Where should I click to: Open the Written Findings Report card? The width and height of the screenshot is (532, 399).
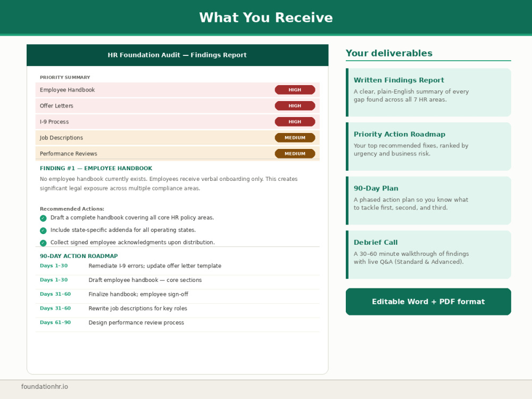click(428, 92)
